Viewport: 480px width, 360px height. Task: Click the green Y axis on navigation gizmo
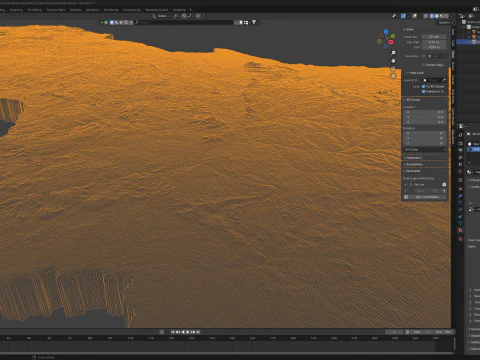[x=393, y=36]
